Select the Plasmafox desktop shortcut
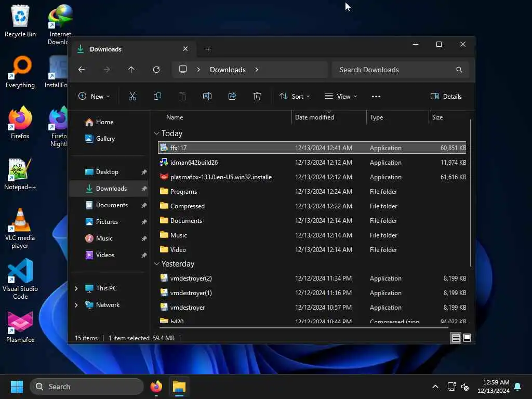 pos(20,326)
